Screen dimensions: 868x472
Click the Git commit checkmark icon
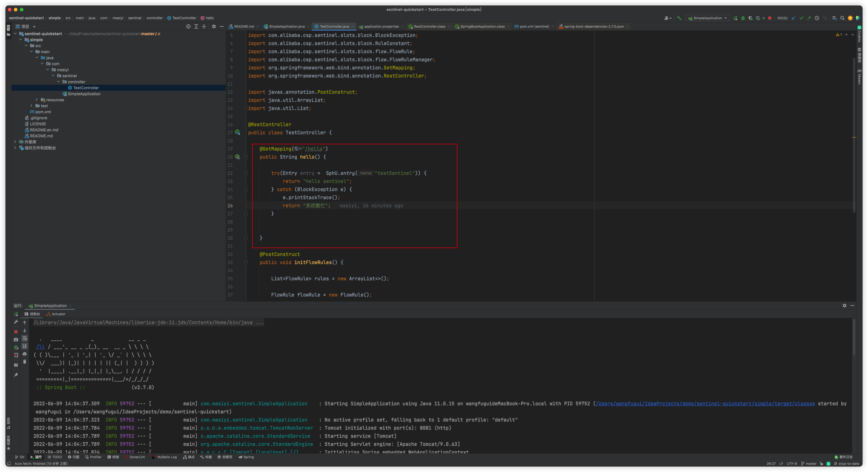point(801,18)
